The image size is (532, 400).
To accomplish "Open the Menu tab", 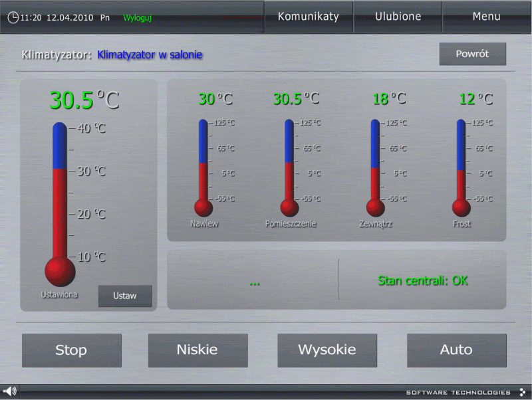I will click(x=486, y=17).
